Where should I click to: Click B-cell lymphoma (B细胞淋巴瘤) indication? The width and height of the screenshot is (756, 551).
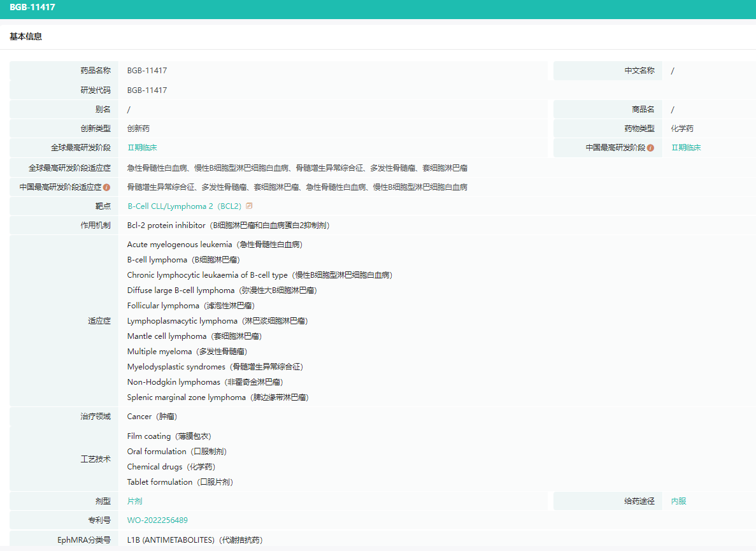click(183, 260)
